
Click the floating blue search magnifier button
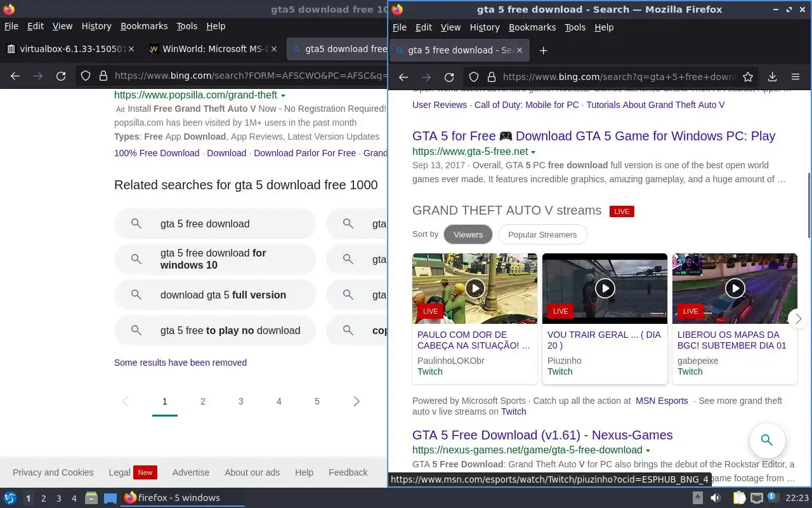767,439
